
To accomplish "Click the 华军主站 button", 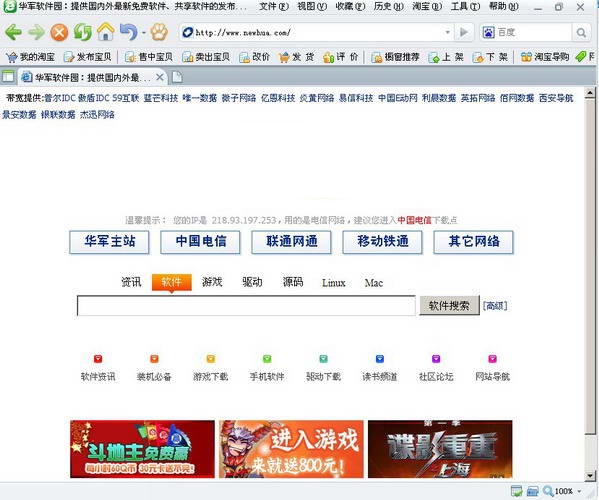I will coord(110,241).
